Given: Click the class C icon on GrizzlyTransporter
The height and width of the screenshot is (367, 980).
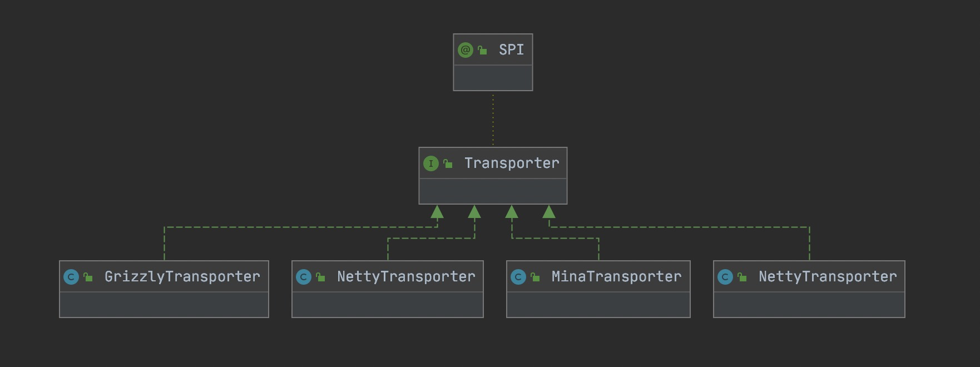Looking at the screenshot, I should point(71,277).
